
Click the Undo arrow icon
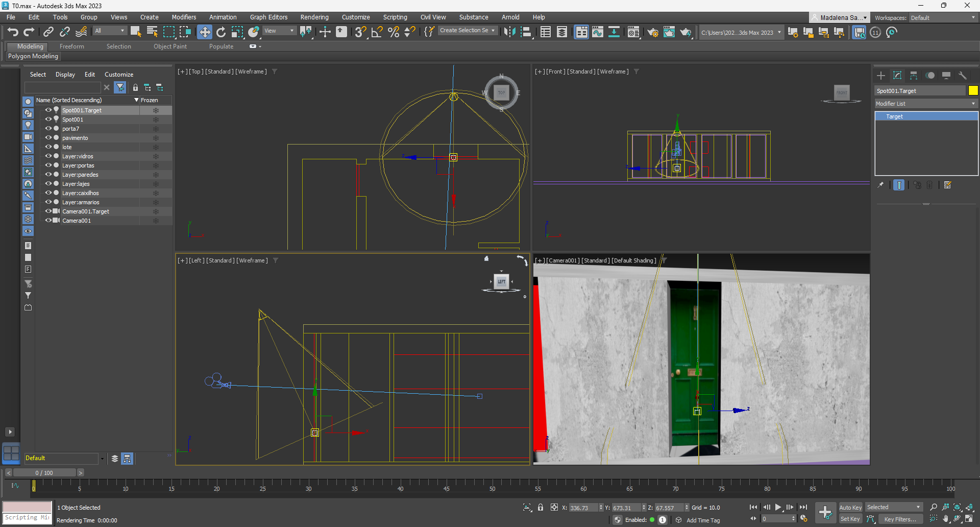[x=13, y=32]
